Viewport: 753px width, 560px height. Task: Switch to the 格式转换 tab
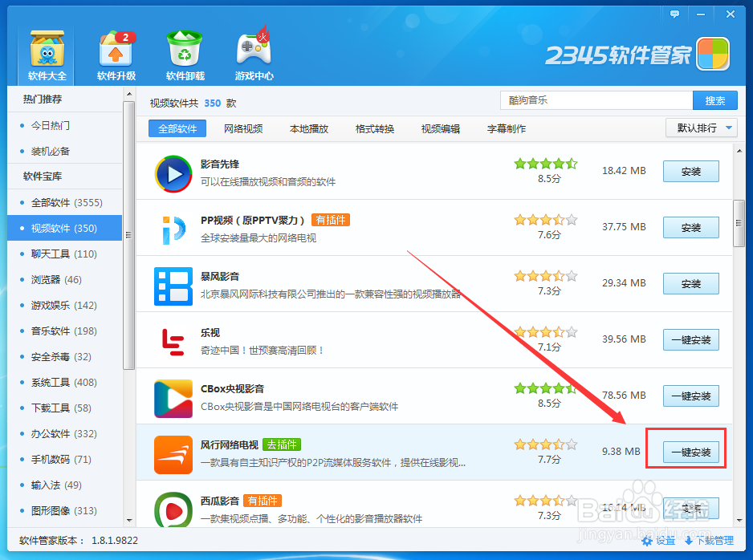tap(370, 128)
